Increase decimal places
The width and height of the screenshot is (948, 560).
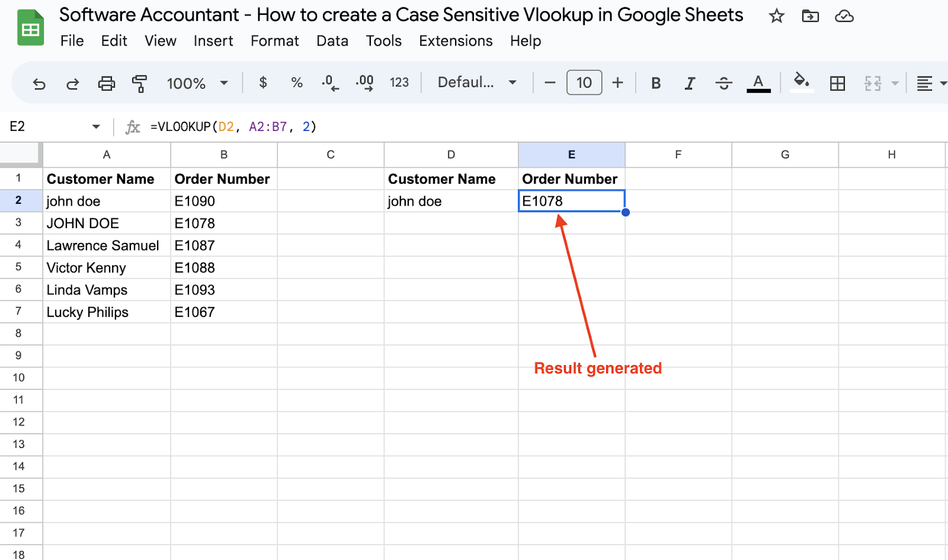[364, 82]
